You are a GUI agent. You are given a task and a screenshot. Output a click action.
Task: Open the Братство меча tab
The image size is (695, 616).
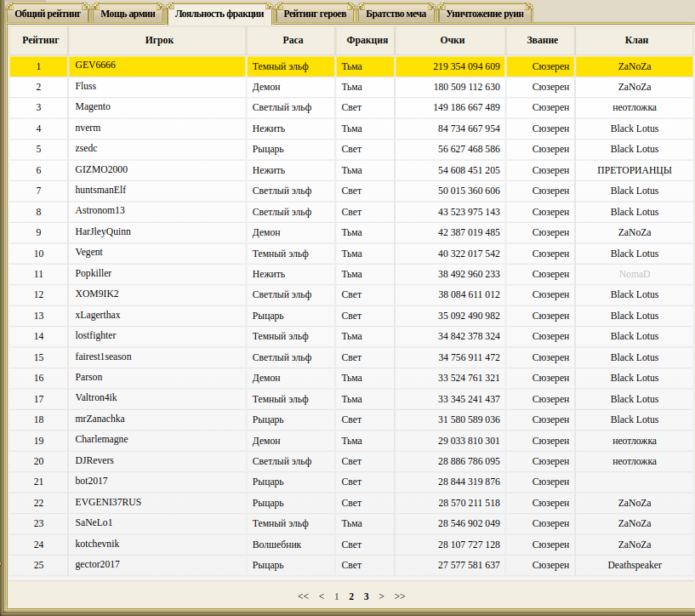tap(396, 14)
